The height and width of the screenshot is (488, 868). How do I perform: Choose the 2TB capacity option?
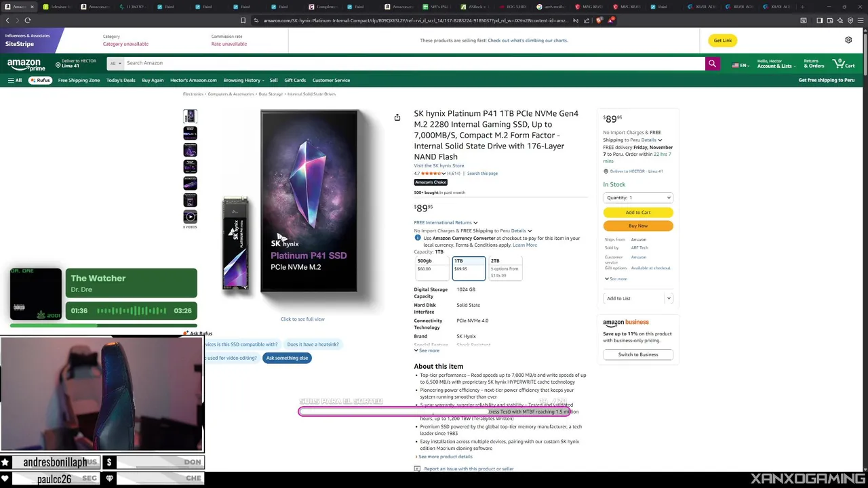point(505,268)
